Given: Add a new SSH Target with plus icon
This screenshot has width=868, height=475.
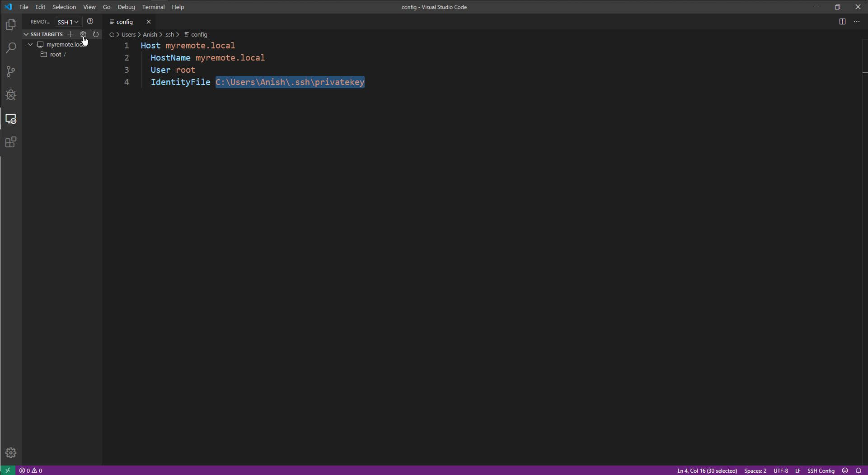Looking at the screenshot, I should 70,34.
